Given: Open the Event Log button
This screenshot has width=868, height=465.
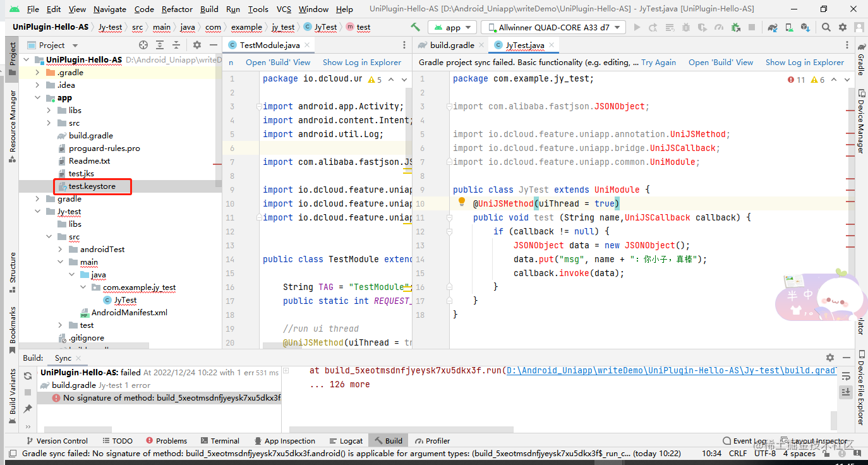Looking at the screenshot, I should click(x=745, y=440).
